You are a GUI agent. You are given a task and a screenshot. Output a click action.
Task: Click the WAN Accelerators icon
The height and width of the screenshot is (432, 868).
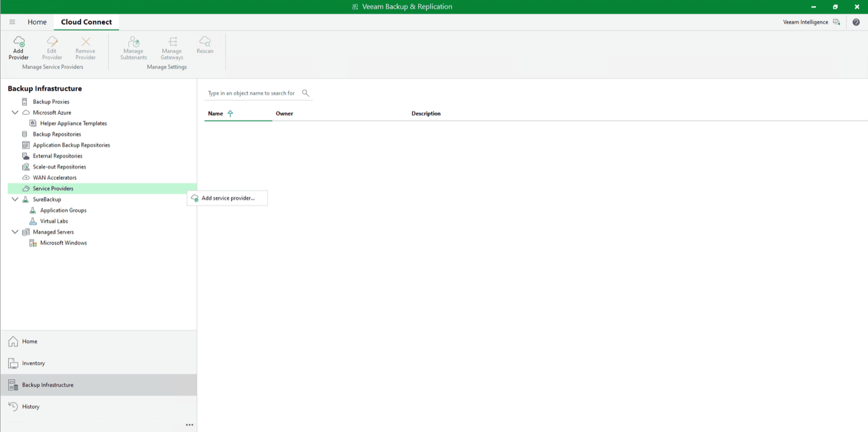[x=25, y=178]
